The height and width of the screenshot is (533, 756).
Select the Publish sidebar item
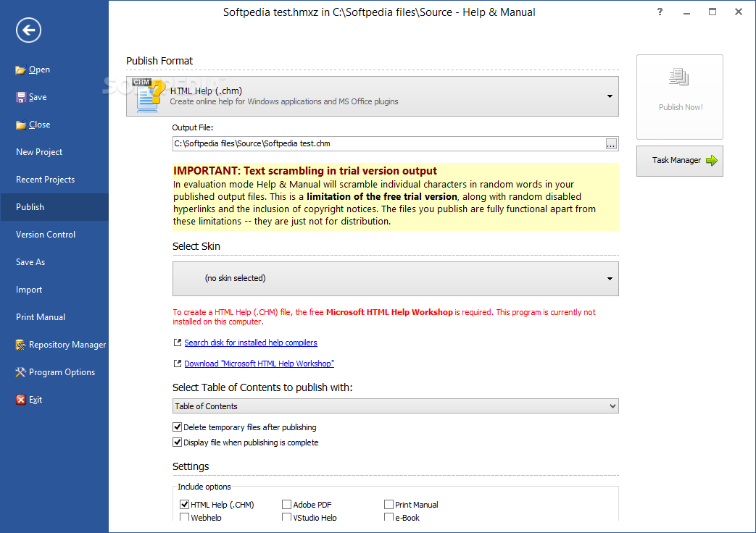pos(54,207)
